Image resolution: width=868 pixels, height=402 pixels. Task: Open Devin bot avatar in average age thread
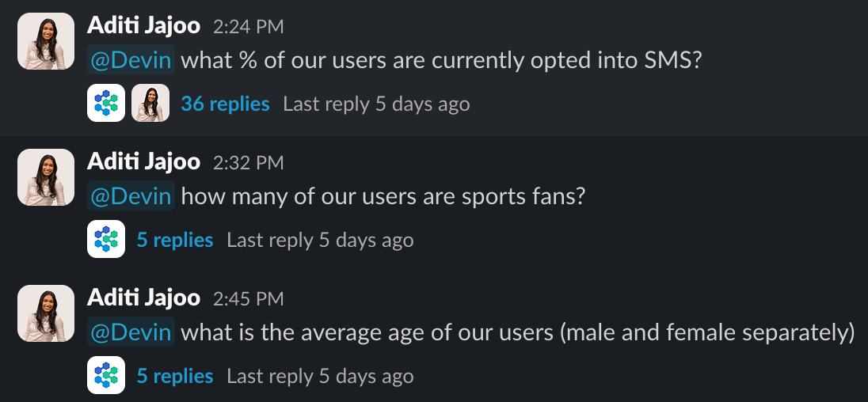(106, 375)
